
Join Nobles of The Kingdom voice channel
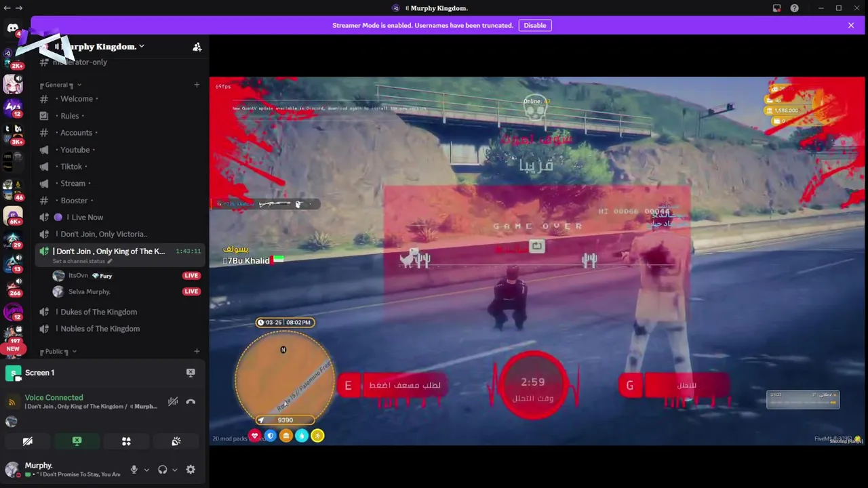click(119, 329)
